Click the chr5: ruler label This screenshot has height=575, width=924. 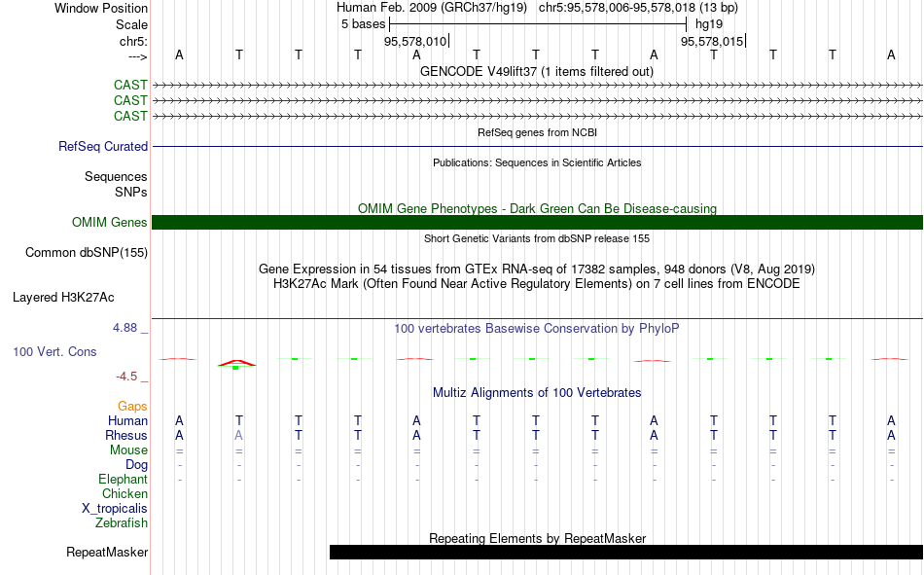pos(133,41)
